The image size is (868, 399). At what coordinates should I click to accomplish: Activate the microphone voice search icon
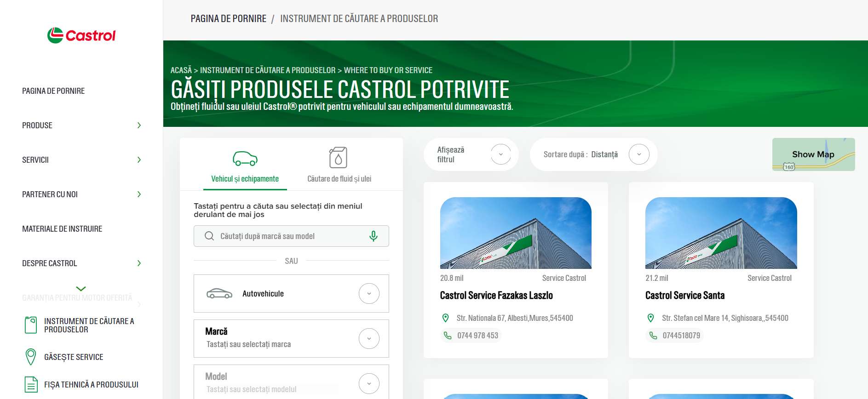tap(374, 236)
